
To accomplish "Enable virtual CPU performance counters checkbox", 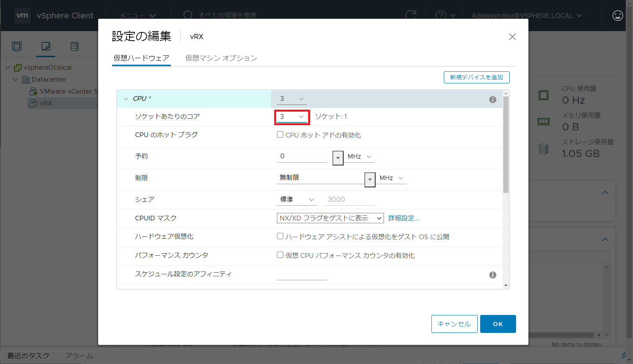I will coord(280,255).
